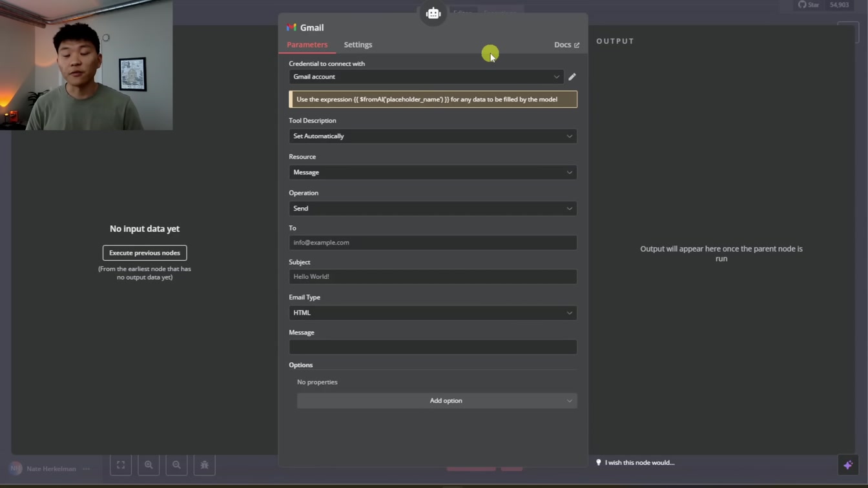Viewport: 868px width, 488px height.
Task: Focus the Message input field
Action: [x=433, y=347]
